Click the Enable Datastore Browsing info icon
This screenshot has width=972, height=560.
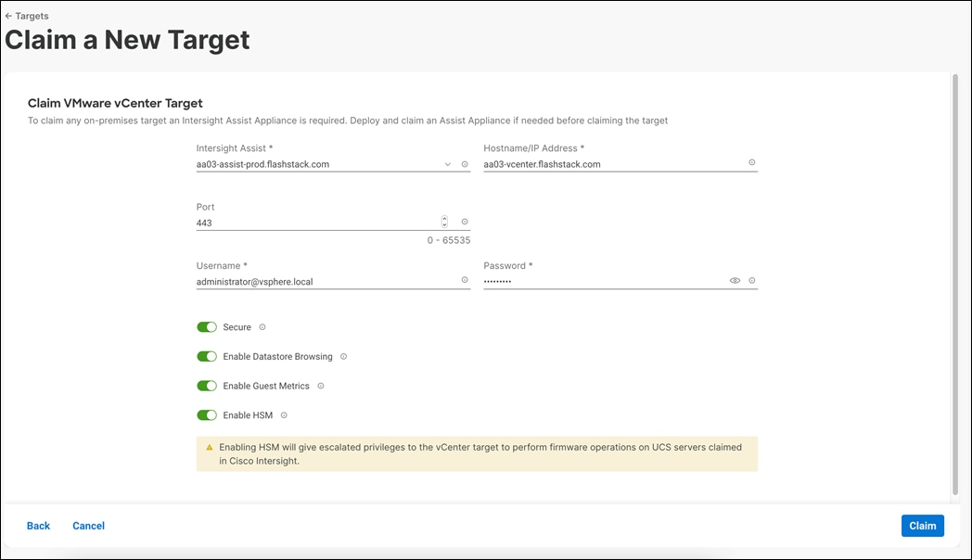coord(343,356)
